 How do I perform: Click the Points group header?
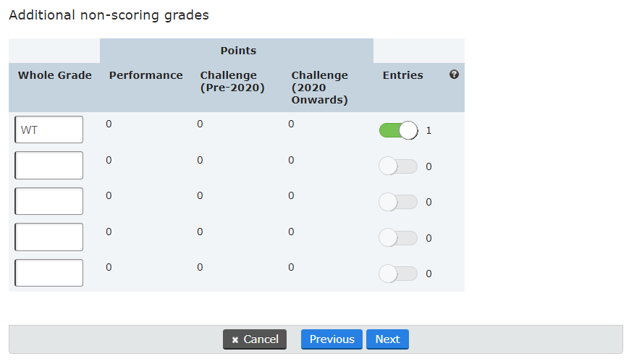pyautogui.click(x=238, y=51)
